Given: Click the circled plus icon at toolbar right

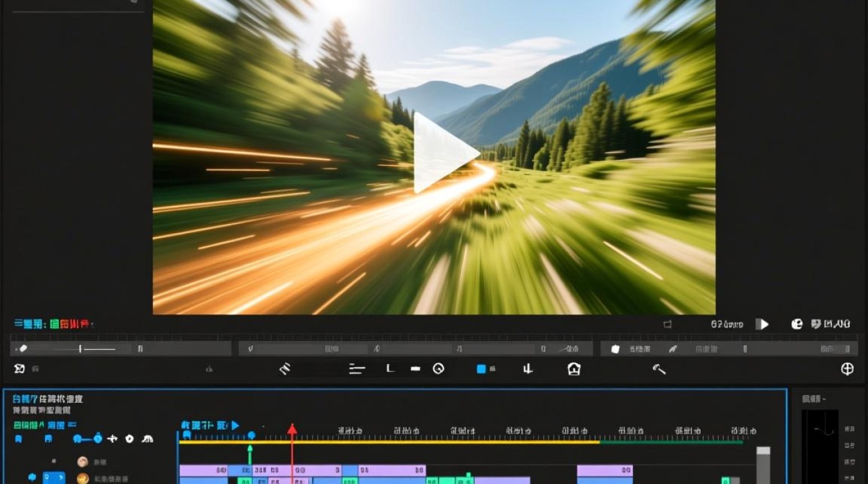Looking at the screenshot, I should click(847, 369).
